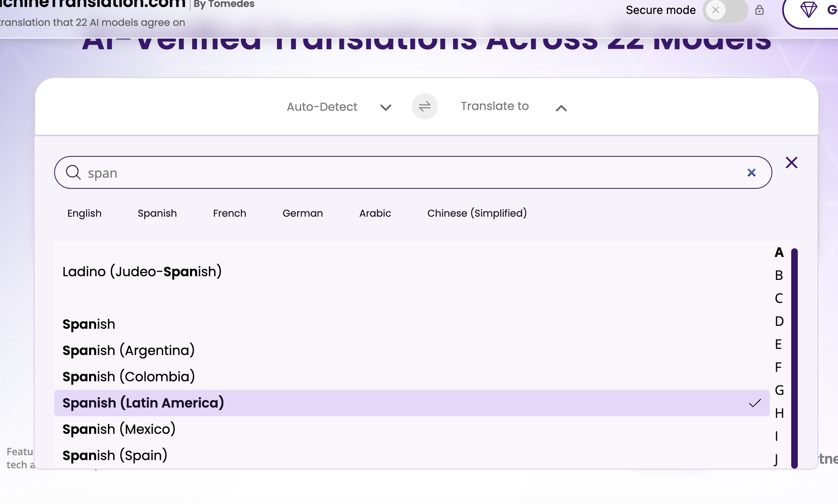Click into the language search field
The width and height of the screenshot is (838, 504).
(410, 173)
